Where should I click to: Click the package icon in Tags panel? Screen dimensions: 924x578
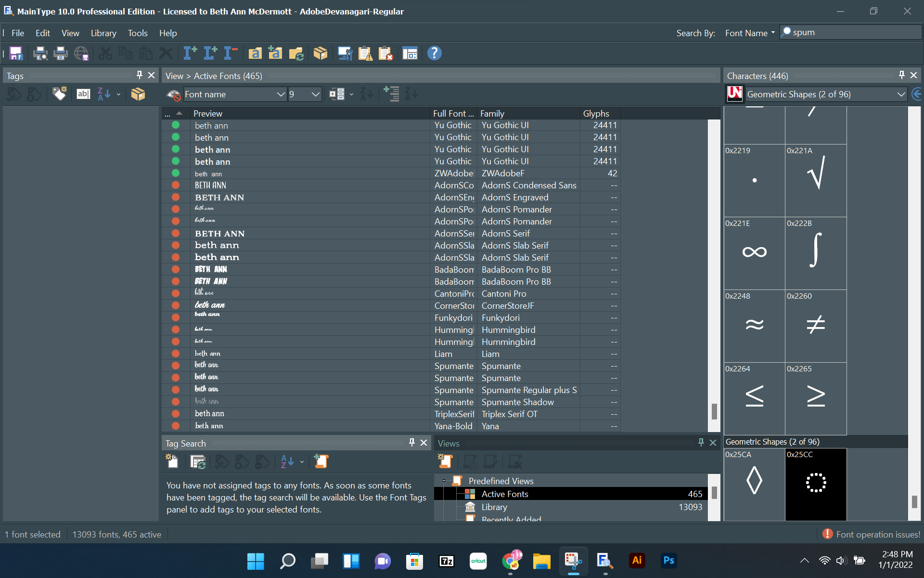138,94
